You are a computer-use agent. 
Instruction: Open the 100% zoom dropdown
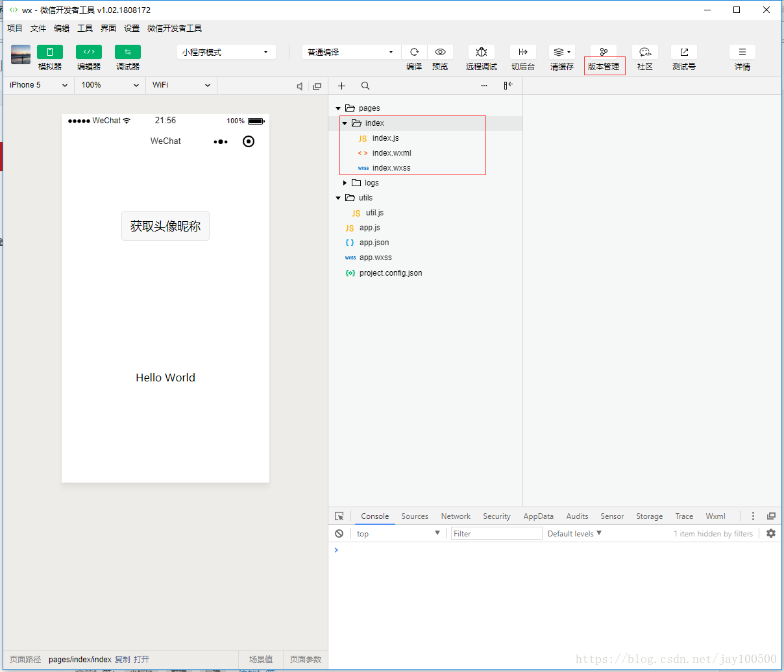tap(110, 85)
